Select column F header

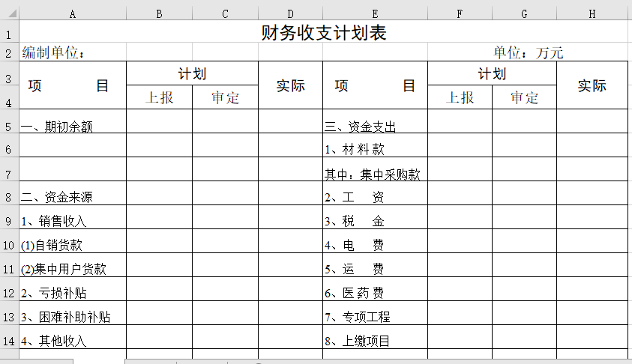pyautogui.click(x=460, y=14)
